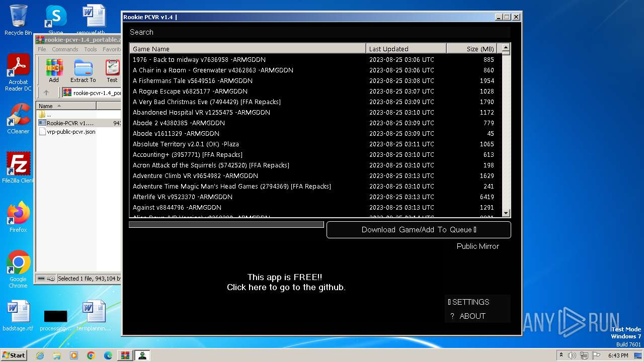Switch to Rookie PCVR taskbar button
The image size is (644, 362).
(x=142, y=355)
